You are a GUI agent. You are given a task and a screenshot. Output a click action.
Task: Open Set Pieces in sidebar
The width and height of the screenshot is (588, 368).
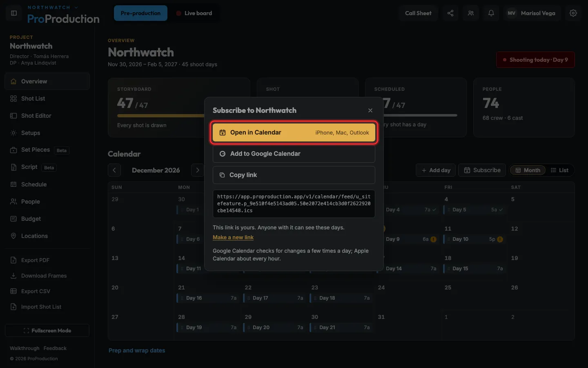47,150
